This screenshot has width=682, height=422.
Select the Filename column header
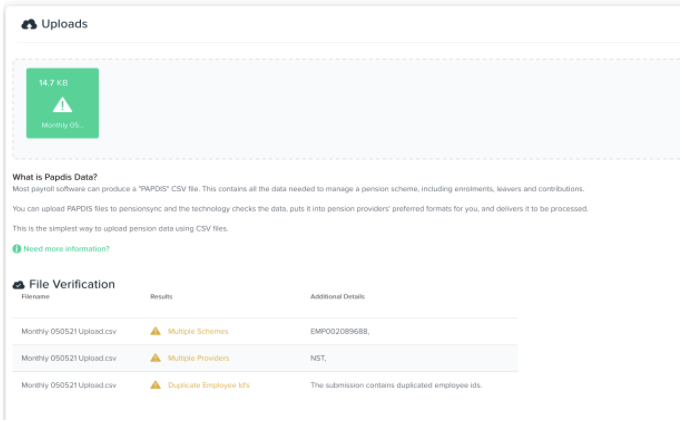[35, 297]
